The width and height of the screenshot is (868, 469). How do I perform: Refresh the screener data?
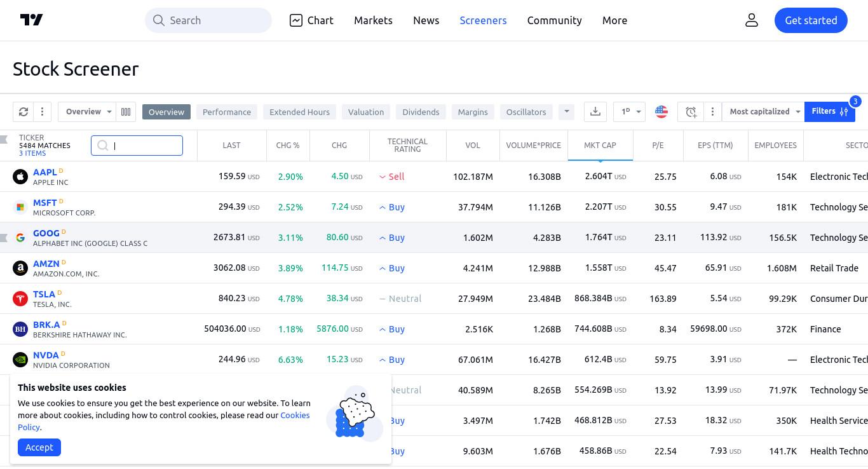(x=24, y=112)
